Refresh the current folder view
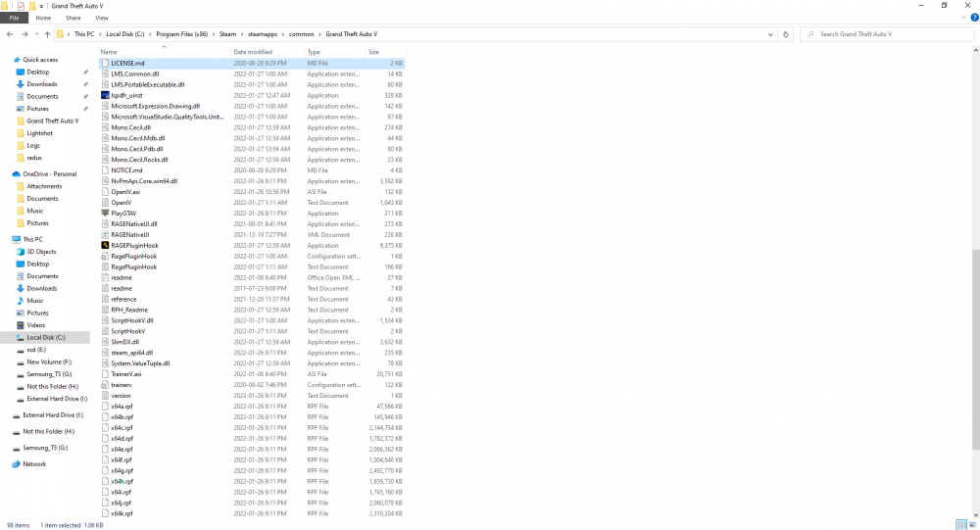This screenshot has height=530, width=980. (786, 34)
